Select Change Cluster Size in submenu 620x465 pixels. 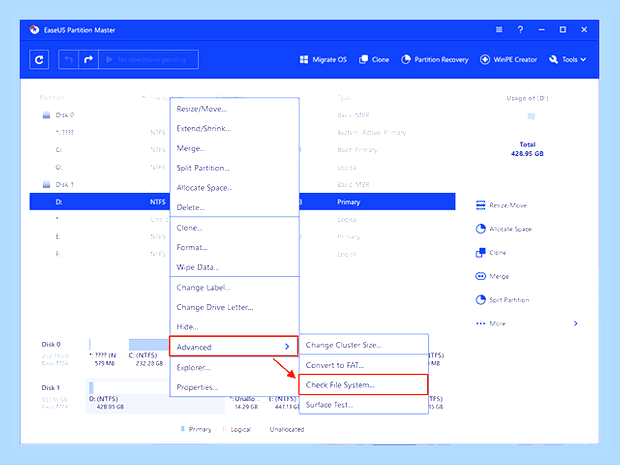(364, 345)
